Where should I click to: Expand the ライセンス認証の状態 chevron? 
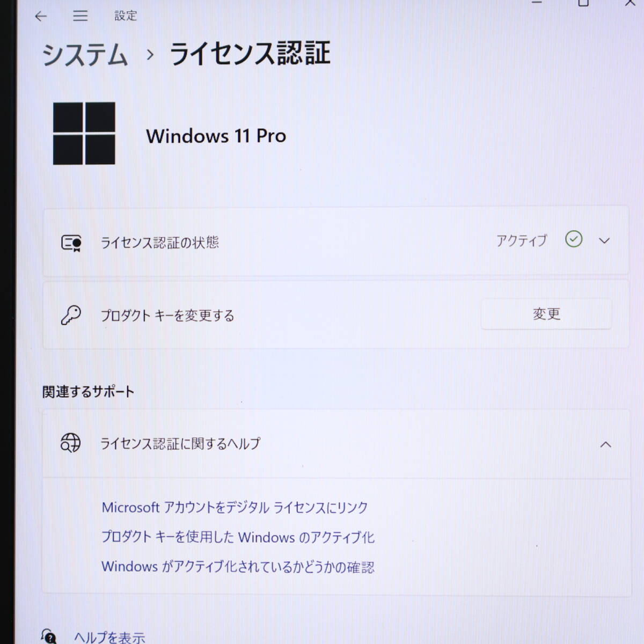[x=604, y=241]
